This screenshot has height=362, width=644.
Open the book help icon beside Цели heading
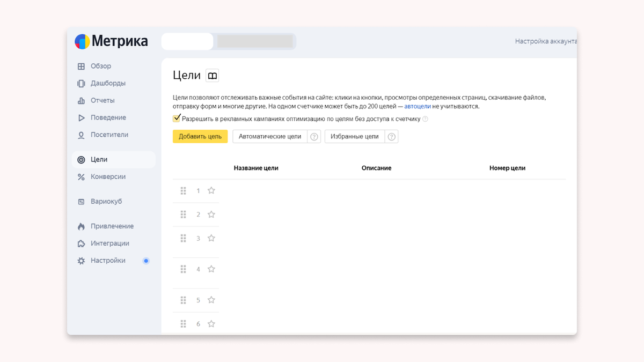213,76
